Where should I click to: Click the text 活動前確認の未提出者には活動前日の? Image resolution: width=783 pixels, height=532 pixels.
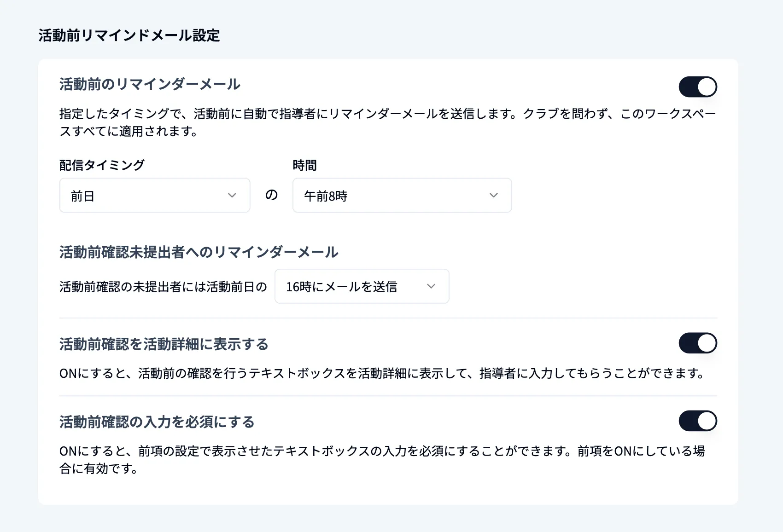pyautogui.click(x=164, y=286)
